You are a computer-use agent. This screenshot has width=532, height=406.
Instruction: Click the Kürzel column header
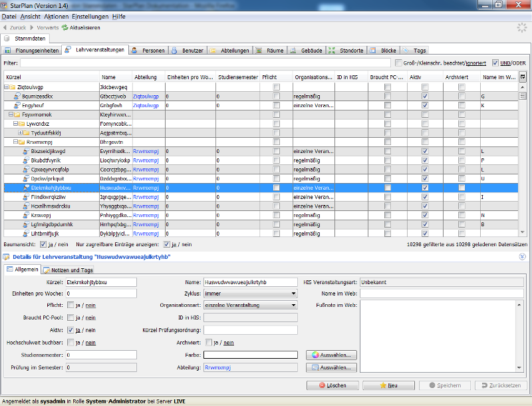51,77
